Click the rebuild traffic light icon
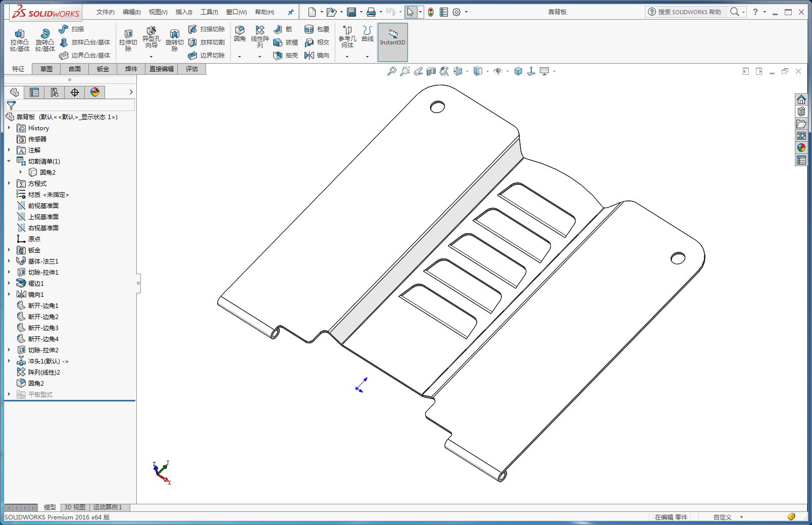Screen dimensions: 812x525 (x=431, y=12)
